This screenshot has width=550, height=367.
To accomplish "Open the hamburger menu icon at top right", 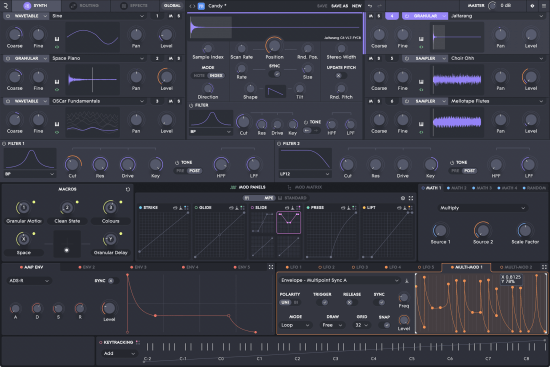I will click(544, 6).
